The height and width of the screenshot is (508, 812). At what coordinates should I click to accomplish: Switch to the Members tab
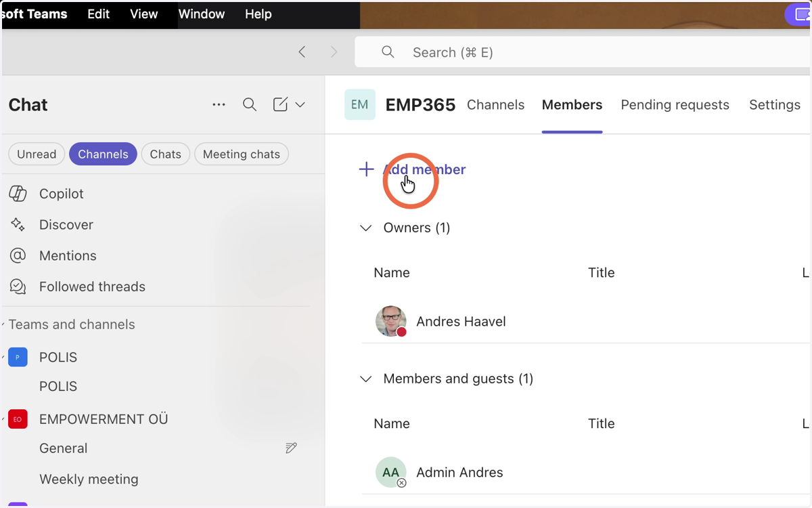click(572, 105)
